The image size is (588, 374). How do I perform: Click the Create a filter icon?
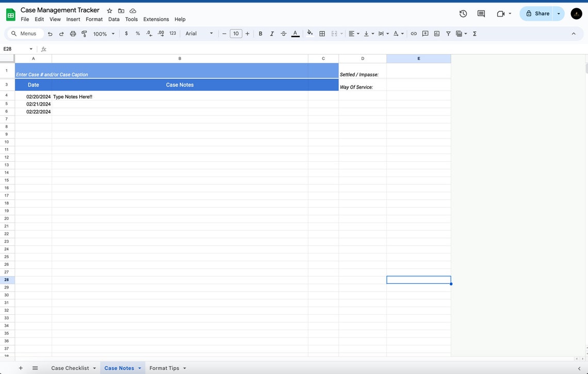pos(448,33)
